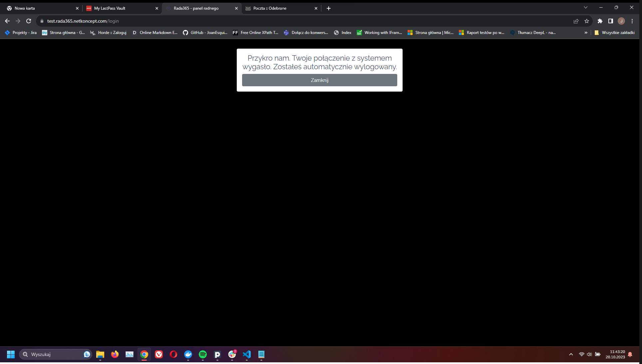Open the Wszystkie zakładki folder
This screenshot has height=364, width=642.
[x=614, y=33]
